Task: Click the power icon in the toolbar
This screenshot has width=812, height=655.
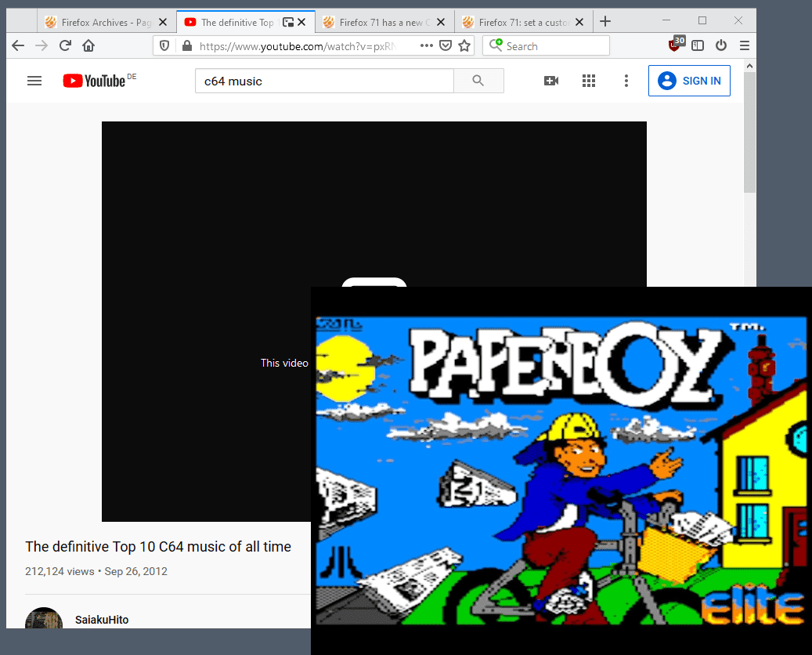Action: [721, 45]
